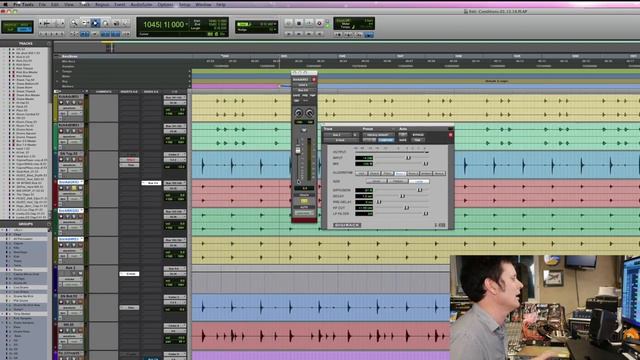Viewport: 640px width, 360px height.
Task: Click the send level fader handle
Action: 298,151
